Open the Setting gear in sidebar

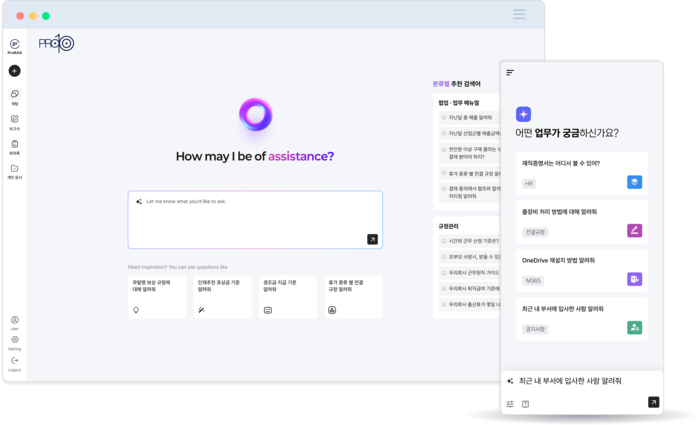coord(14,341)
